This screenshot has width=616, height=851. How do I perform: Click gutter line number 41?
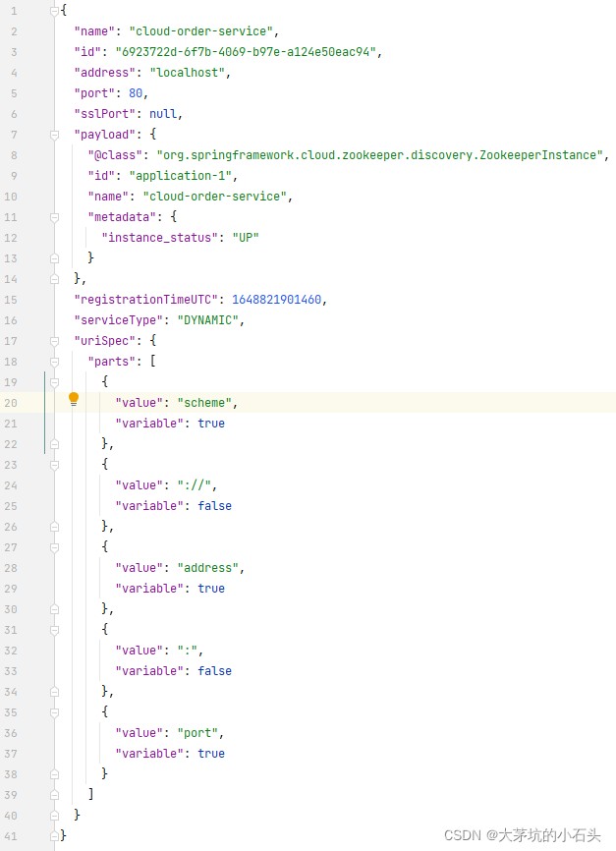(11, 836)
